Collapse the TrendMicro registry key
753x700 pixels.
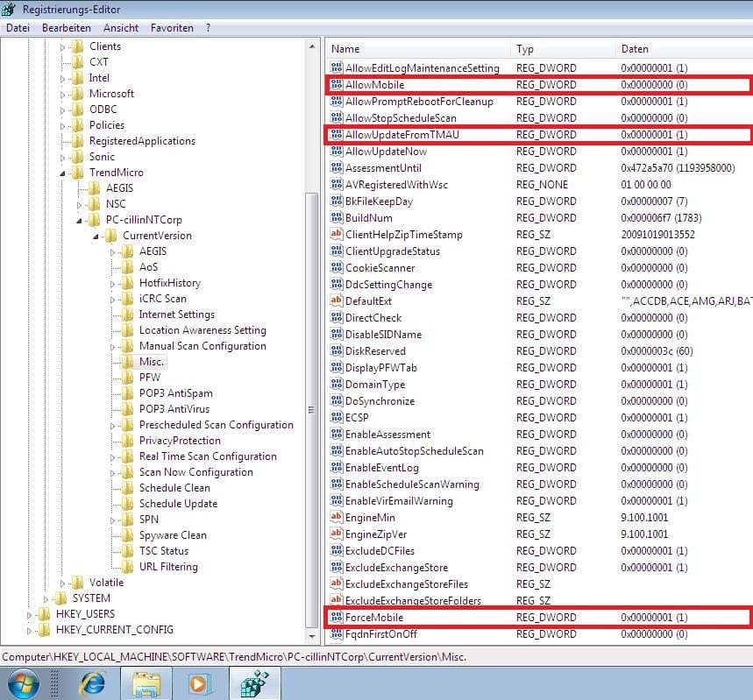[62, 173]
